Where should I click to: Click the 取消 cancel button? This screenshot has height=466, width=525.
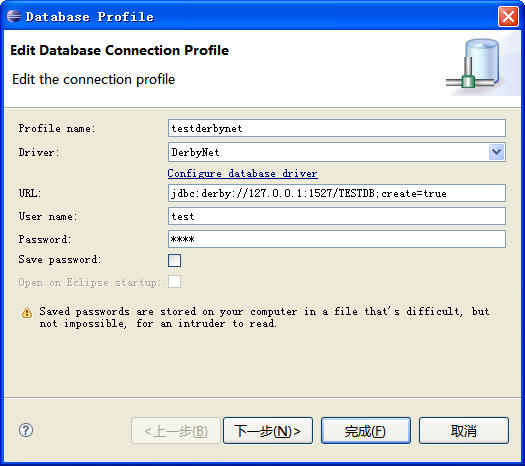pos(464,431)
